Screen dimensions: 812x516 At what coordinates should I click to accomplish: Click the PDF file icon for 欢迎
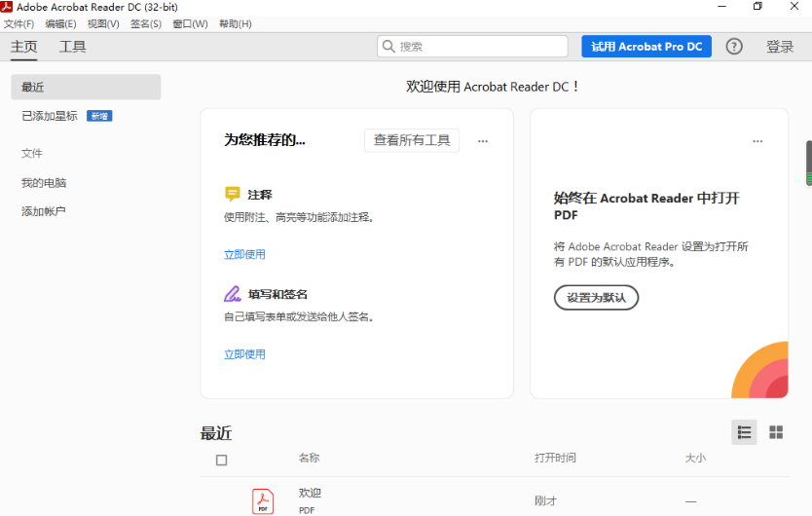click(x=263, y=500)
